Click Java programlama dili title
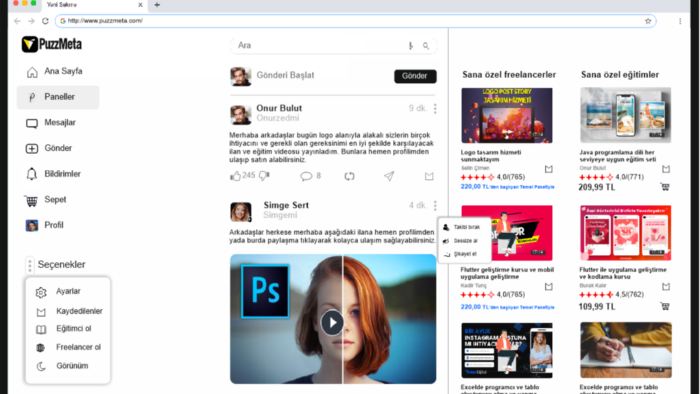Screen dimensions: 700x394 pos(617,156)
